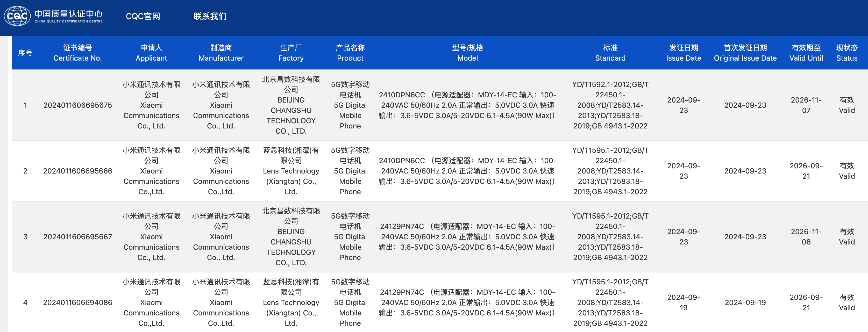
Task: Select certificate number 2024011606695666
Action: pos(77,171)
